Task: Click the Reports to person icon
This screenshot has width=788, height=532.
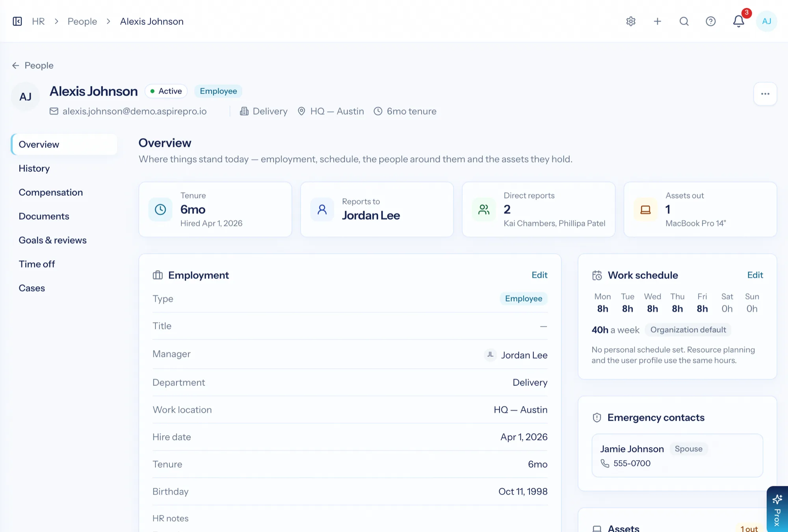Action: pos(322,209)
